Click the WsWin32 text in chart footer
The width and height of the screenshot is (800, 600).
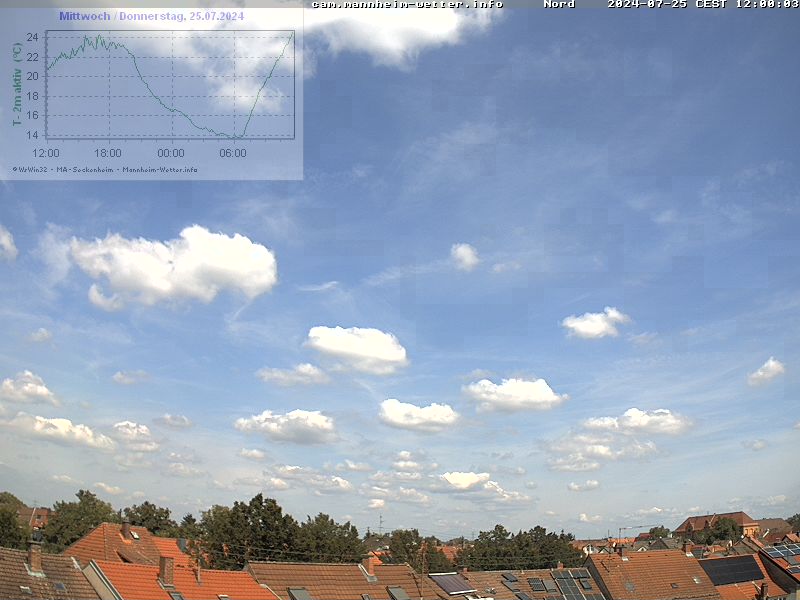pos(31,169)
